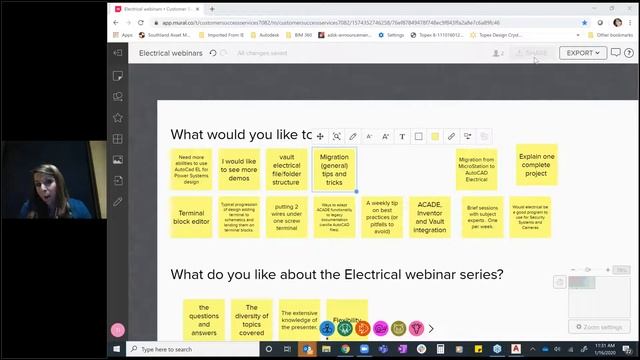
Task: Select the 'Terminal block editor' sticky note
Action: click(x=191, y=217)
